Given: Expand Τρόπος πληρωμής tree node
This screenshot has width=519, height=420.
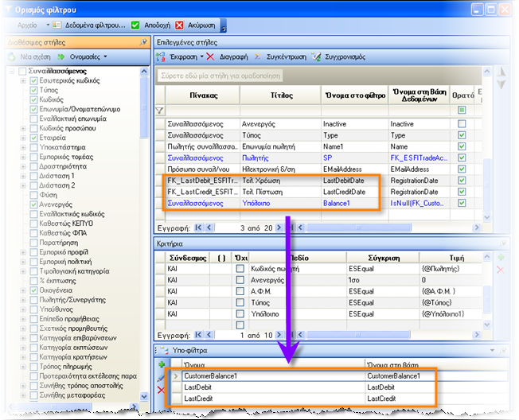Looking at the screenshot, I should coord(23,367).
